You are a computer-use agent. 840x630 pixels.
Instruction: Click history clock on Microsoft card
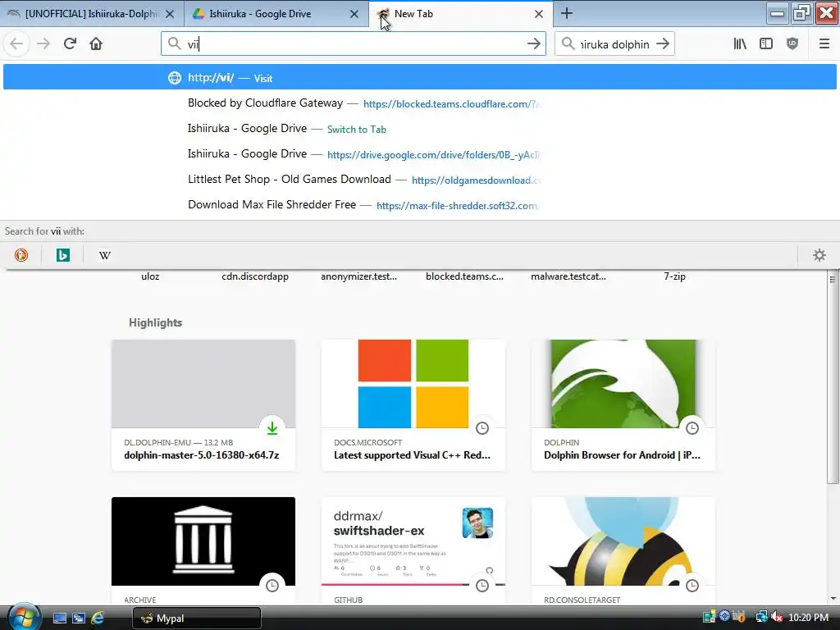click(x=482, y=428)
